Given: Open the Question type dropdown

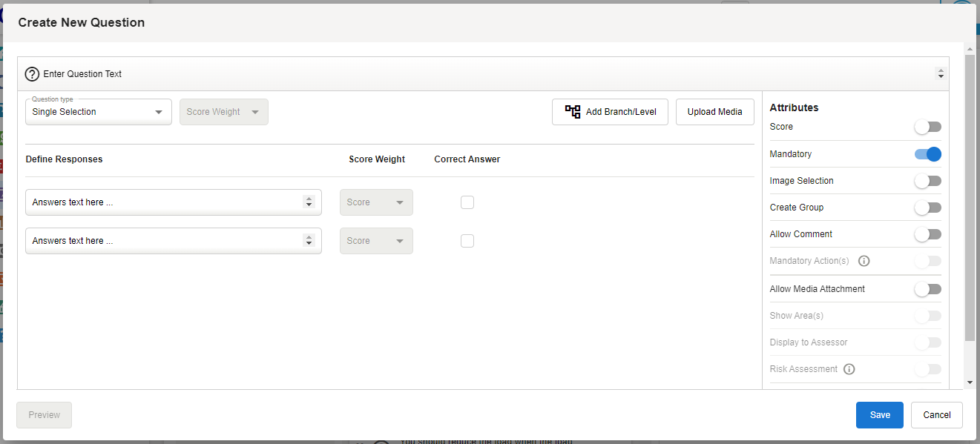Looking at the screenshot, I should (99, 112).
